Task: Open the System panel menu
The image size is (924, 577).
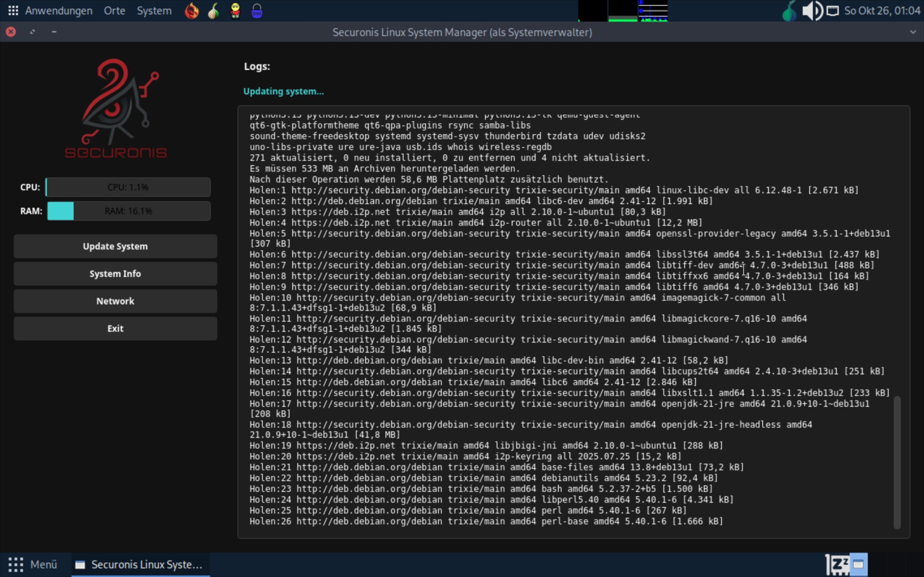Action: coord(154,11)
